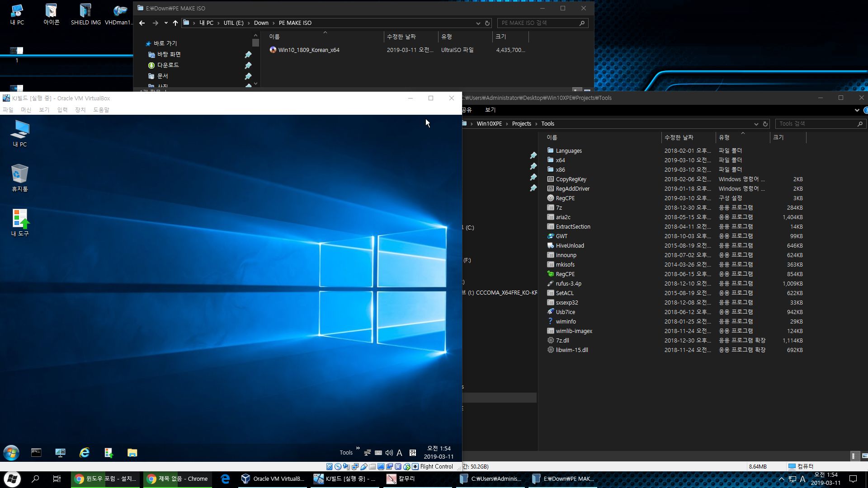Screen dimensions: 868x488
Task: Click the network monitor icon on guest taskbar
Action: [x=60, y=452]
